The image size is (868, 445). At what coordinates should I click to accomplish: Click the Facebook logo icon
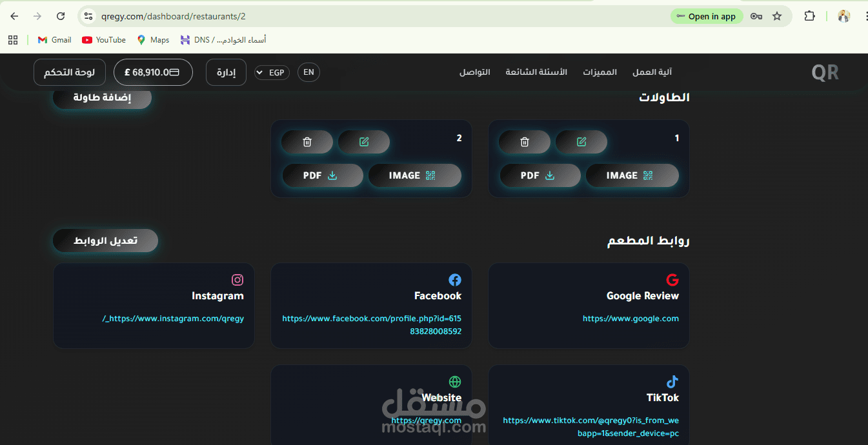455,280
